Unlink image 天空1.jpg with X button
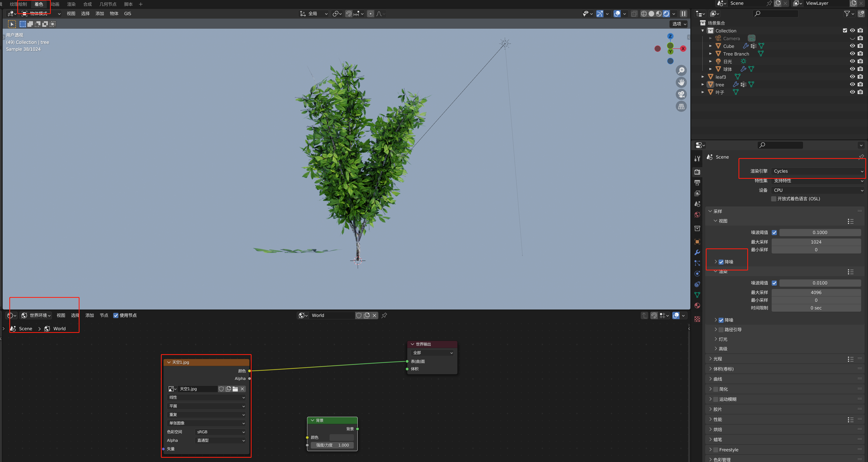Image resolution: width=868 pixels, height=462 pixels. 242,389
